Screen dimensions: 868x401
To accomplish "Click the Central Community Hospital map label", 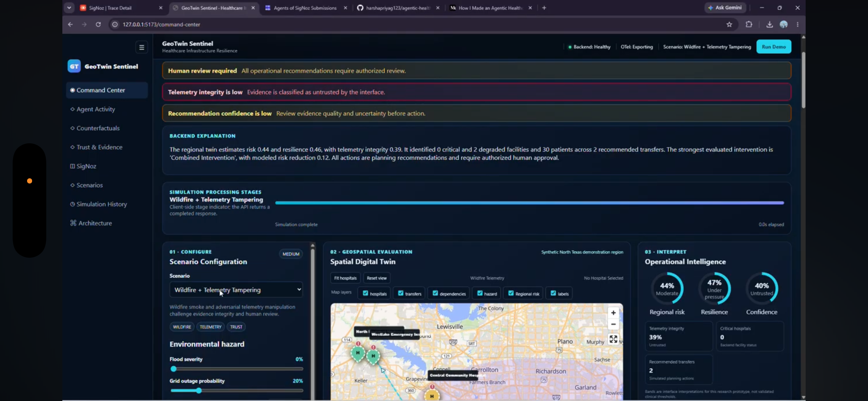I will (453, 375).
